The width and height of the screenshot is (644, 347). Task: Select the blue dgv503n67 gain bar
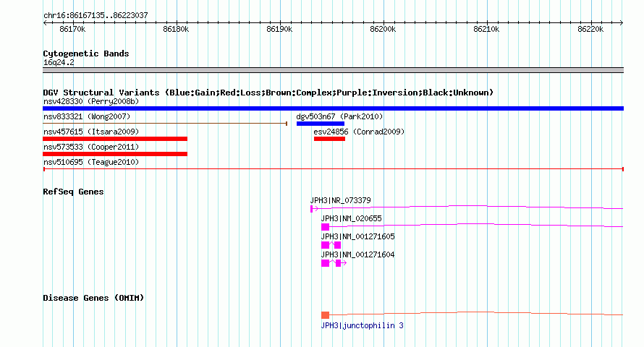coord(321,124)
